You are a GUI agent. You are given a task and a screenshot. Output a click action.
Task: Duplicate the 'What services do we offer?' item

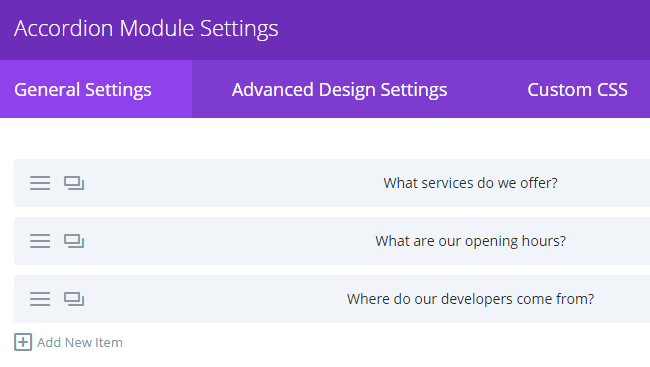pyautogui.click(x=74, y=183)
